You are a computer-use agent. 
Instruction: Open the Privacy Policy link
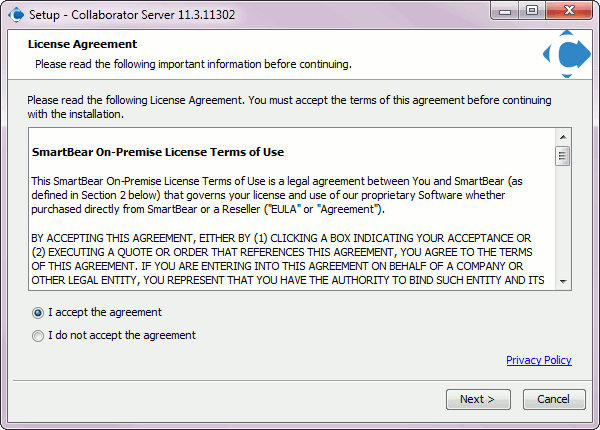coord(539,360)
